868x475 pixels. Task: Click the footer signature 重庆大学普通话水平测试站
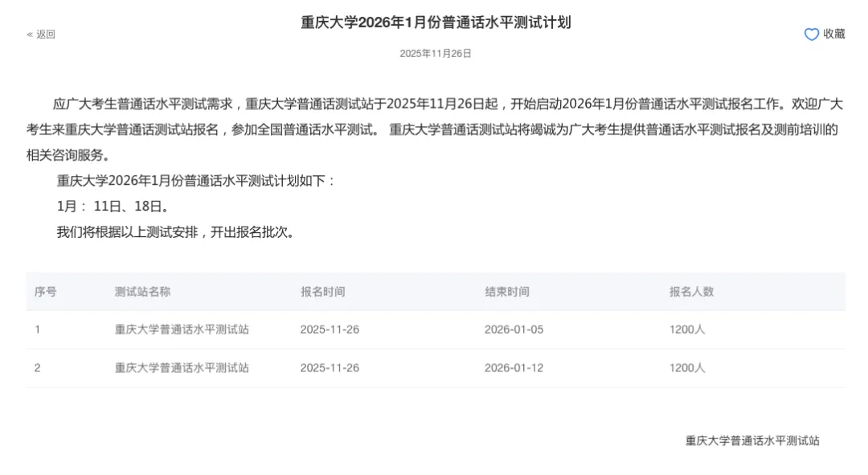[752, 440]
